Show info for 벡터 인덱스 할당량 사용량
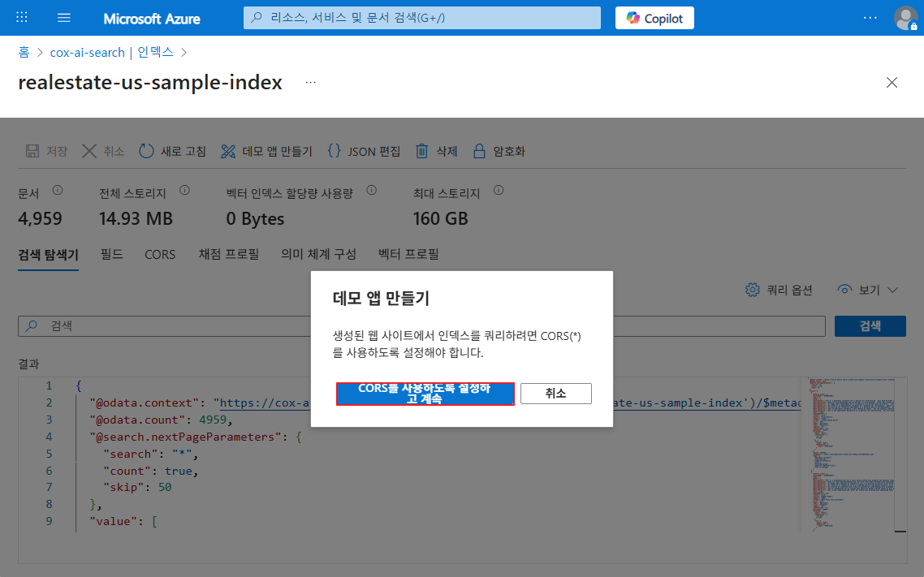Screen dimensions: 924x577 coord(371,190)
